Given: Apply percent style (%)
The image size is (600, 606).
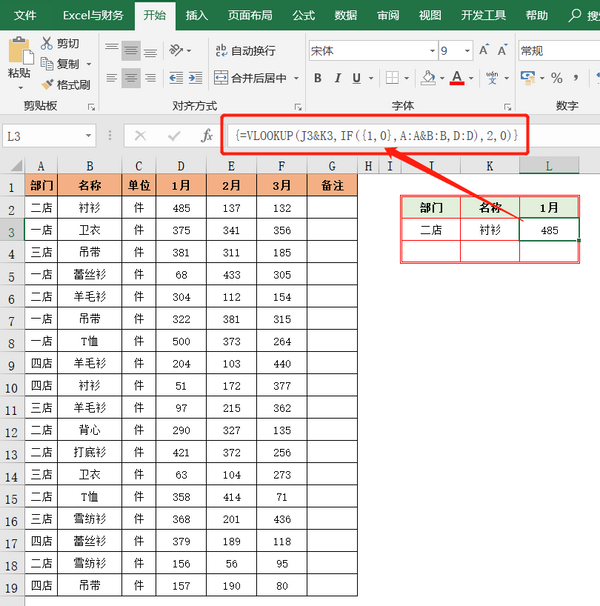Looking at the screenshot, I should [x=557, y=78].
